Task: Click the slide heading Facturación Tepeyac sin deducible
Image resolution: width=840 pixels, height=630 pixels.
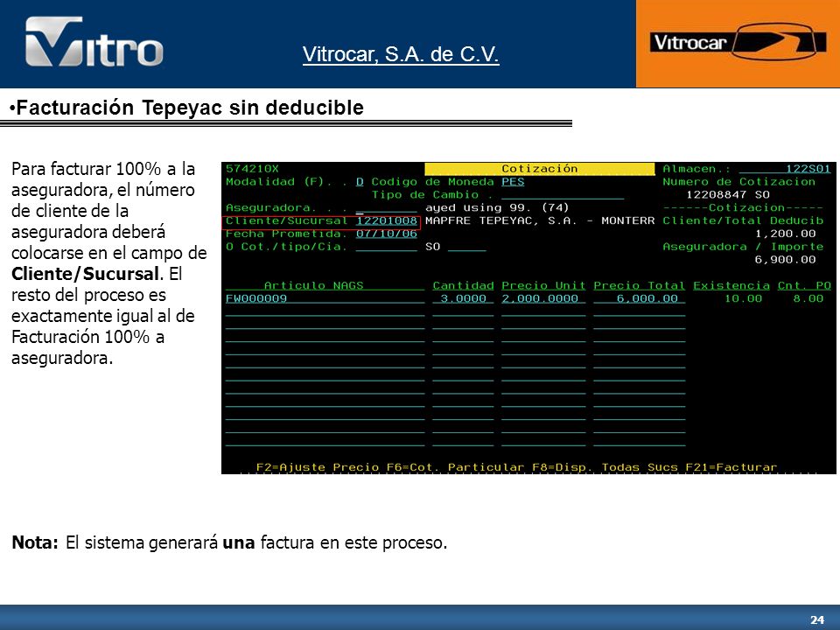Action: point(190,108)
